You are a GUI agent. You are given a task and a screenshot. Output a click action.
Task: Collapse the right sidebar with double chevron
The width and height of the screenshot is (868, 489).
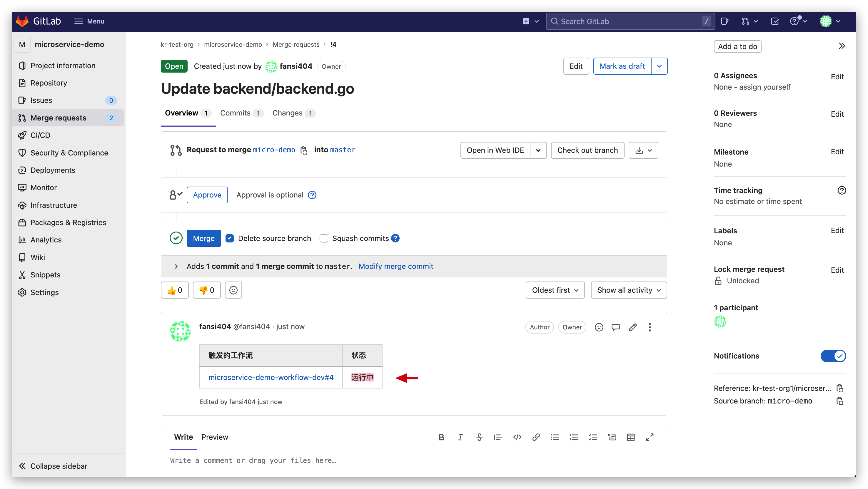842,46
